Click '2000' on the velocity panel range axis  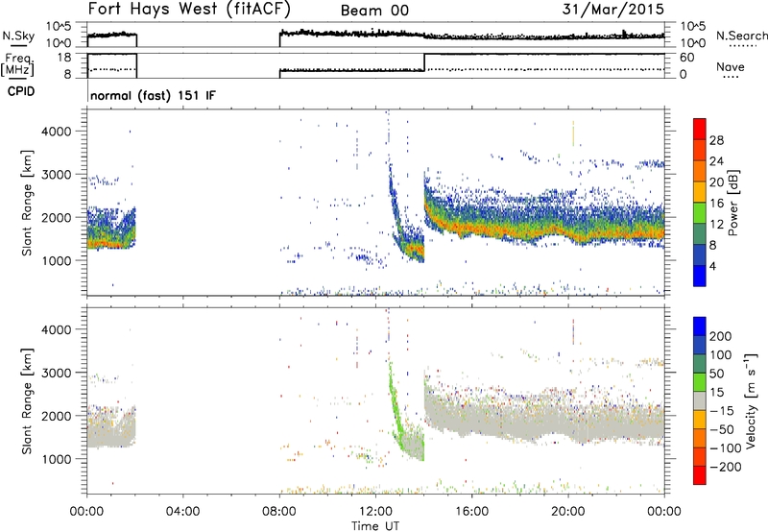point(57,416)
